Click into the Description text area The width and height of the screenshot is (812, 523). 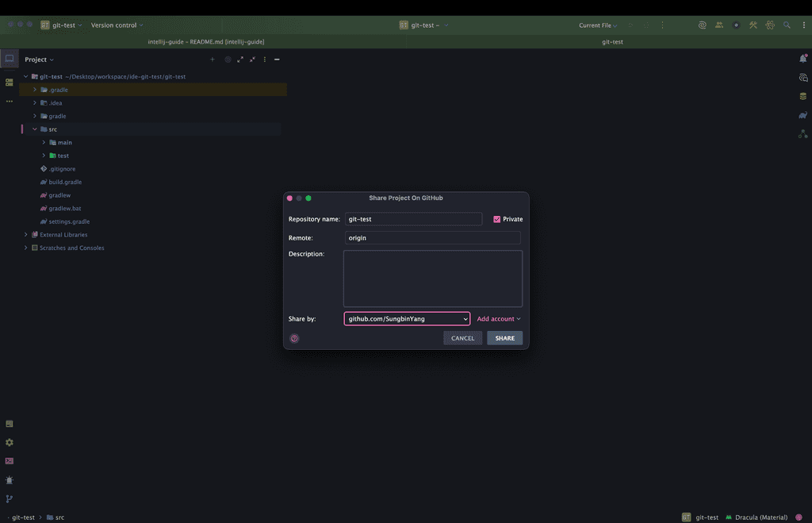click(432, 279)
